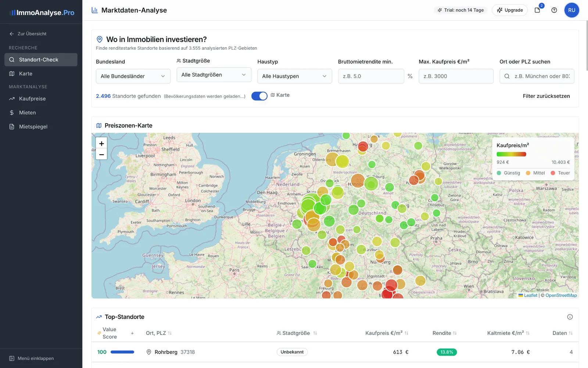
Task: Open Karte in sidebar
Action: pyautogui.click(x=41, y=74)
